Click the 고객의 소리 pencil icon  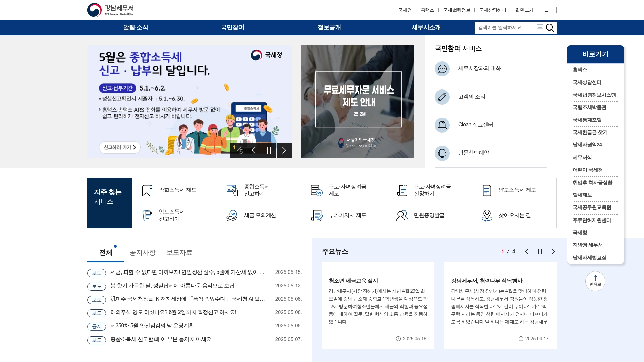(442, 97)
